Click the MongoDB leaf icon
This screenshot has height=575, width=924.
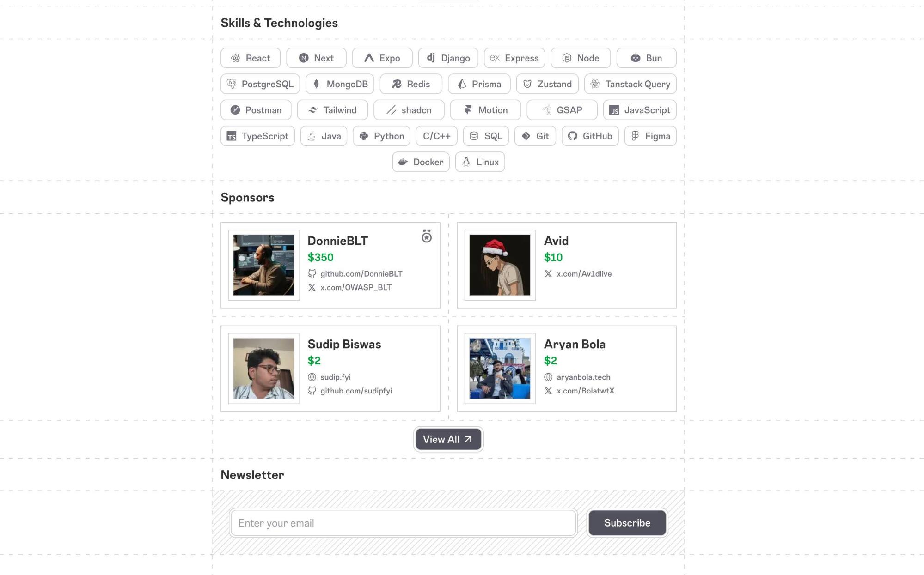(x=317, y=84)
